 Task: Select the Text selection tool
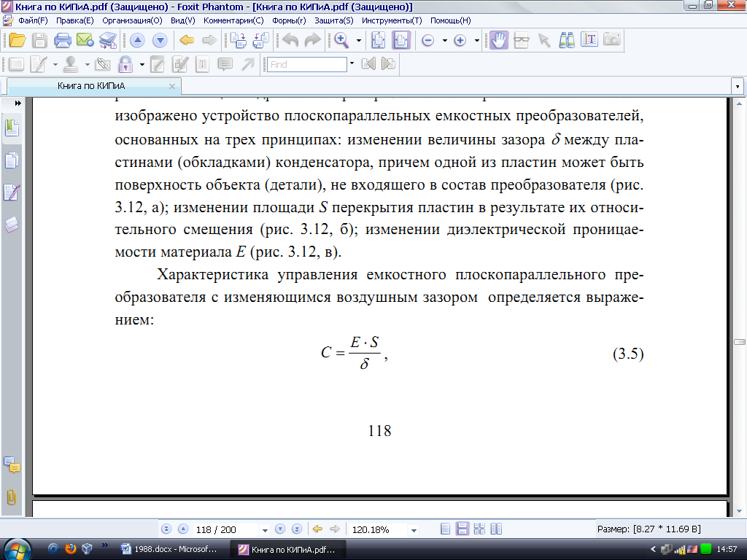click(x=589, y=40)
